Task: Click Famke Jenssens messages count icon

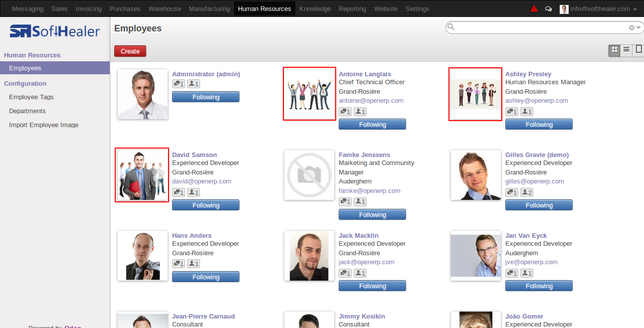Action: coord(345,202)
